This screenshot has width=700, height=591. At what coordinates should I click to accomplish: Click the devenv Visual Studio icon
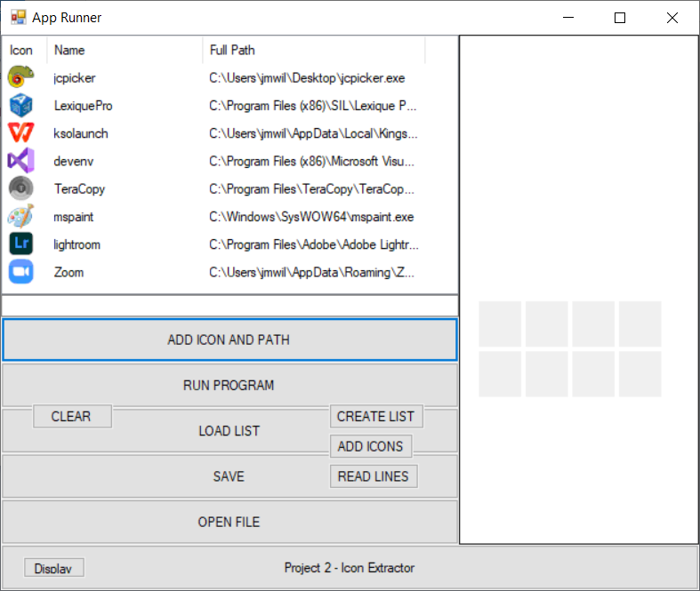[21, 161]
